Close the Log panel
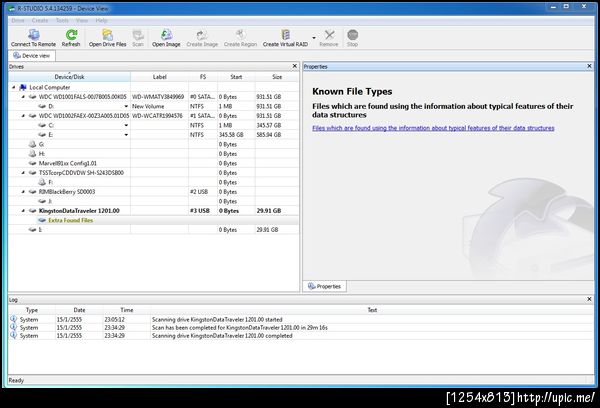Image resolution: width=600 pixels, height=408 pixels. pos(589,299)
